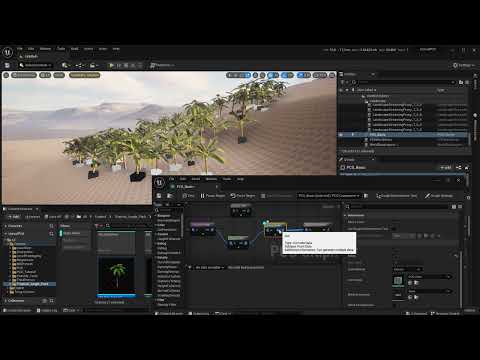Open the Blueprints toolbar icon menu

point(79,65)
